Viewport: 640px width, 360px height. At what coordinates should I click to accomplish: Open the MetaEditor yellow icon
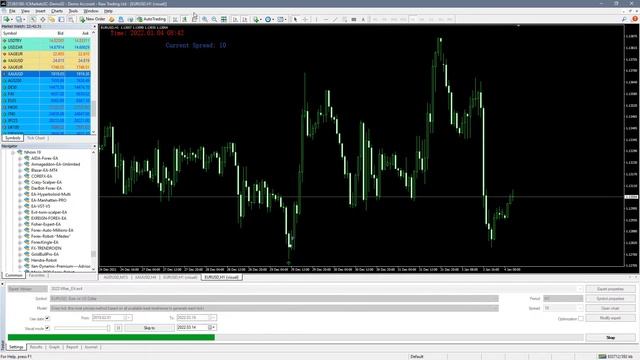(x=111, y=19)
